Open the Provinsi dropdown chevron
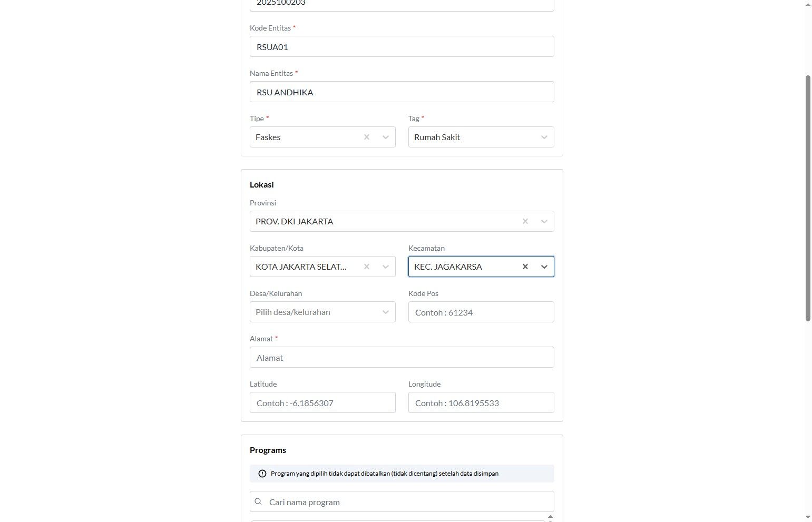Screen dimensions: 812x522 544,221
